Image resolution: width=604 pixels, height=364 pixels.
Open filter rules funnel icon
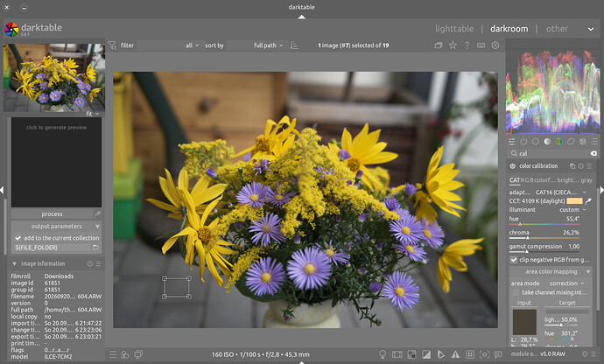(x=112, y=45)
